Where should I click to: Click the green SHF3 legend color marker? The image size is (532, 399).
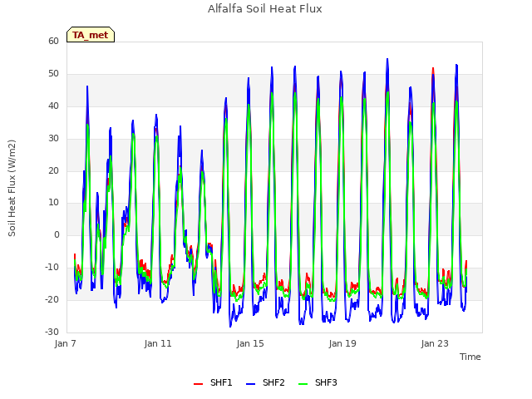coord(303,384)
